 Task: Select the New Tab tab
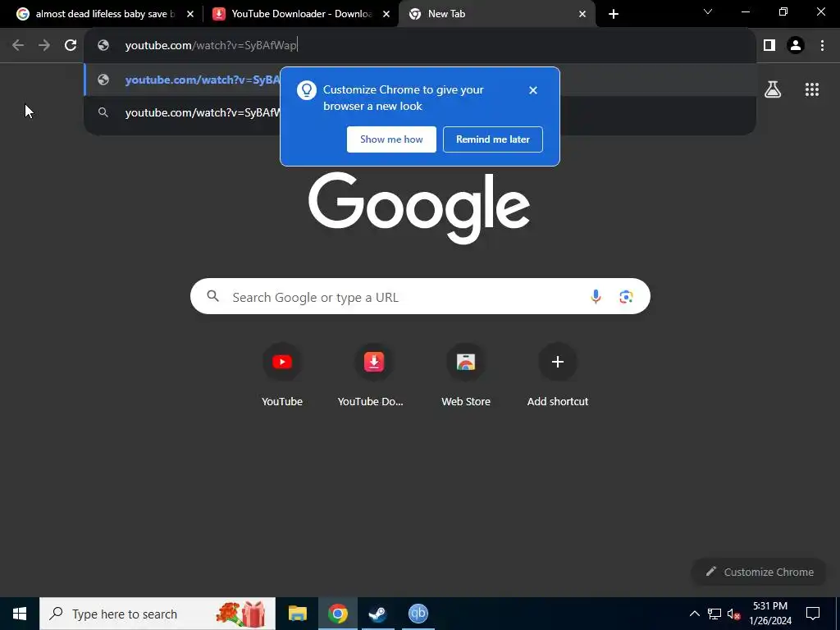pyautogui.click(x=496, y=14)
